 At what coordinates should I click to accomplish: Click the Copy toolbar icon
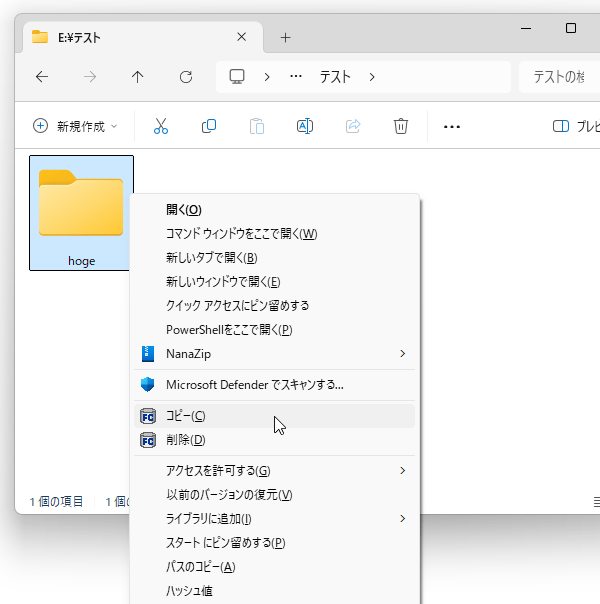[209, 126]
